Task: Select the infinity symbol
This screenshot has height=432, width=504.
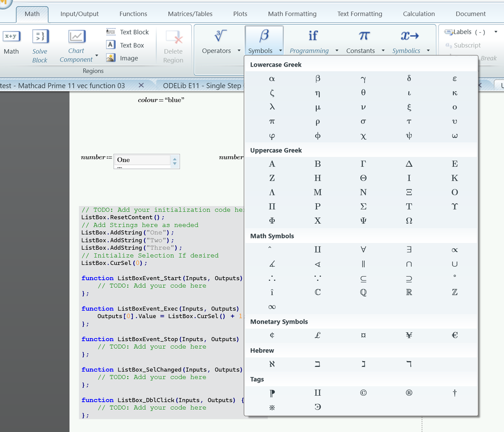Action: [272, 307]
